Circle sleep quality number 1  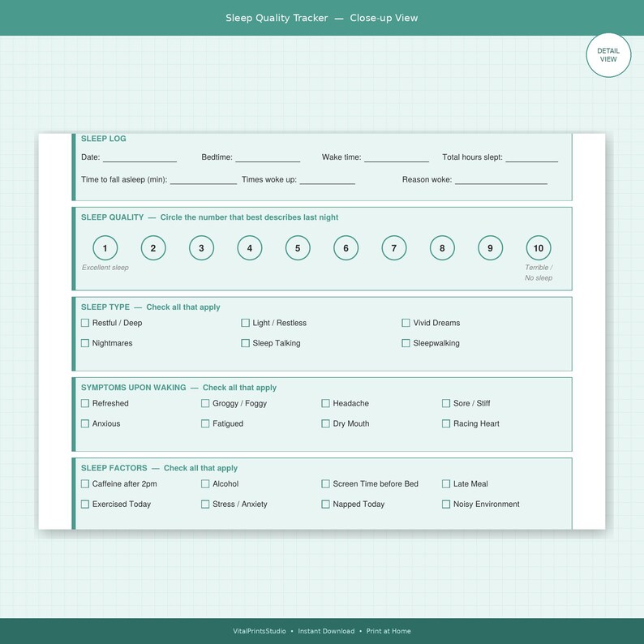pyautogui.click(x=105, y=248)
